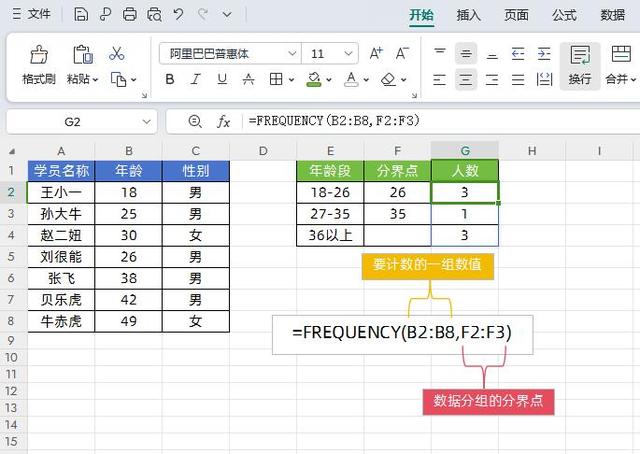
Task: Open the copy options dropdown arrow
Action: tap(133, 80)
